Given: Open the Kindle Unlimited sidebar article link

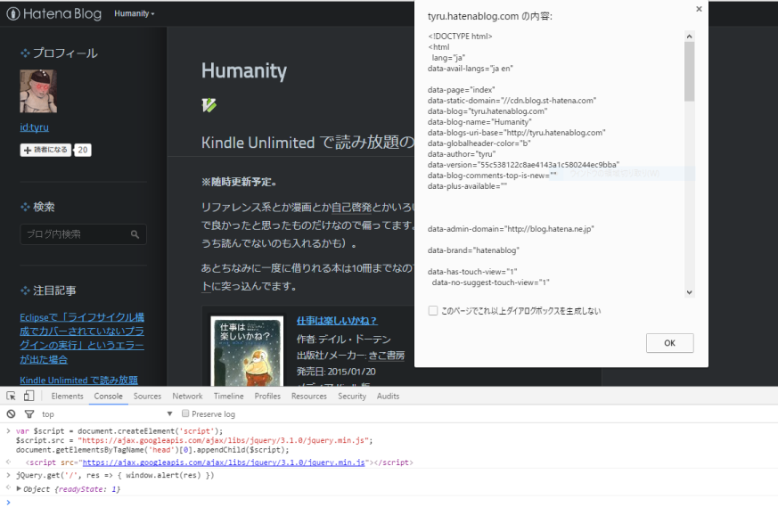Looking at the screenshot, I should (x=79, y=381).
